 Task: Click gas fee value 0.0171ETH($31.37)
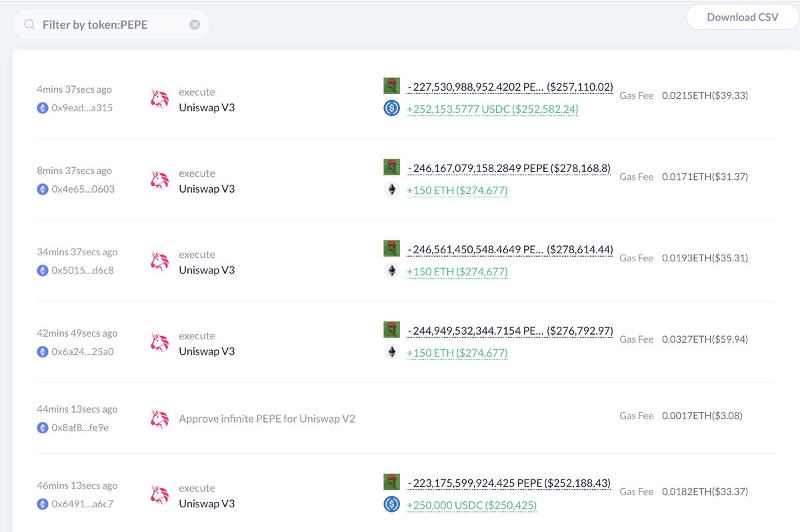pyautogui.click(x=705, y=177)
